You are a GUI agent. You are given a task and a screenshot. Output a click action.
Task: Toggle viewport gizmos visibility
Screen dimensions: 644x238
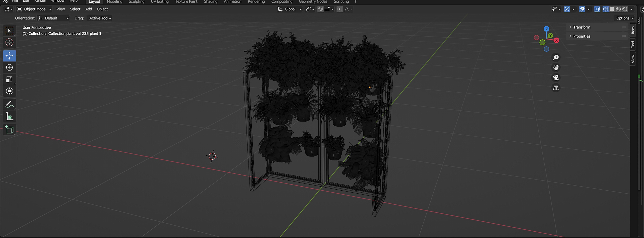(x=567, y=9)
